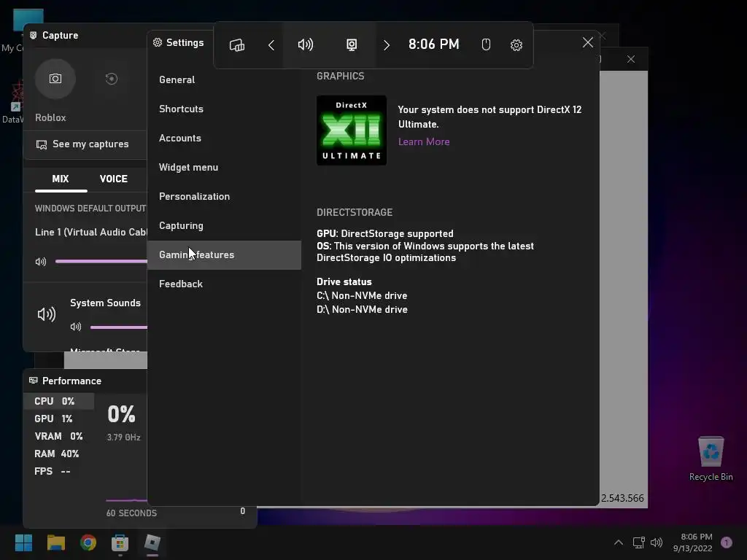Click the Windows default output device name
This screenshot has width=747, height=560.
pyautogui.click(x=91, y=233)
